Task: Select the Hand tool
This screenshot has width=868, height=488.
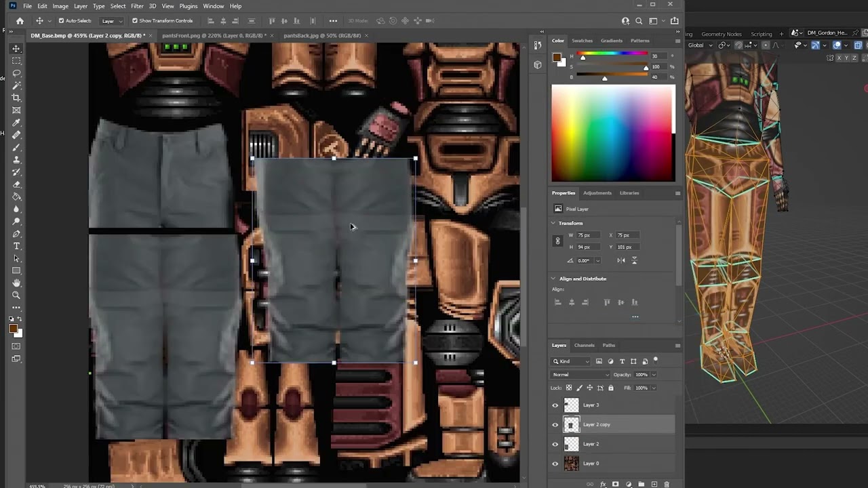Action: tap(16, 283)
